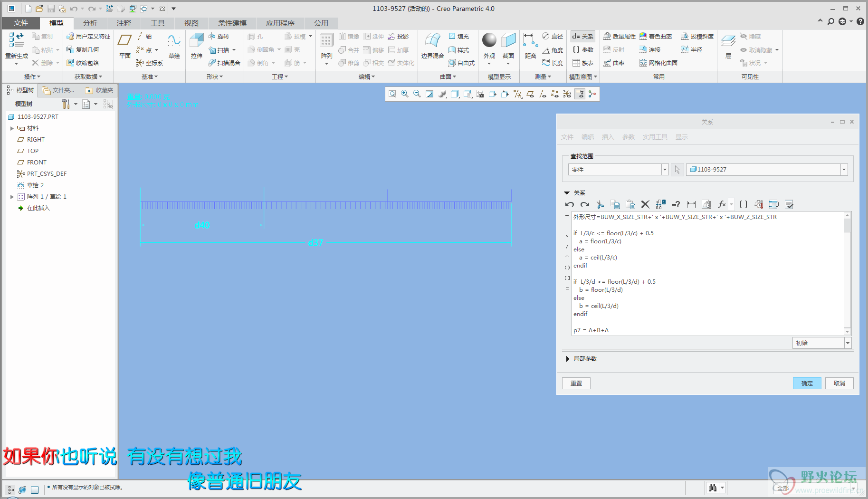
Task: Click the Distance (距离) measure tool
Action: [x=530, y=46]
